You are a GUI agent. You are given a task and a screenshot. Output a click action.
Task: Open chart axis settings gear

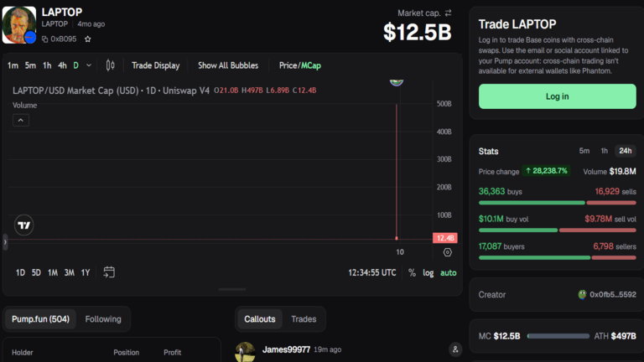[x=447, y=252]
